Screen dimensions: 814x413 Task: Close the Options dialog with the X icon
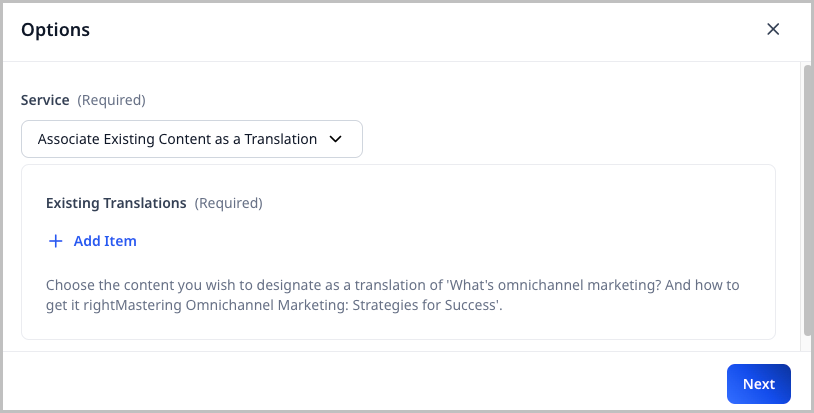pos(773,29)
